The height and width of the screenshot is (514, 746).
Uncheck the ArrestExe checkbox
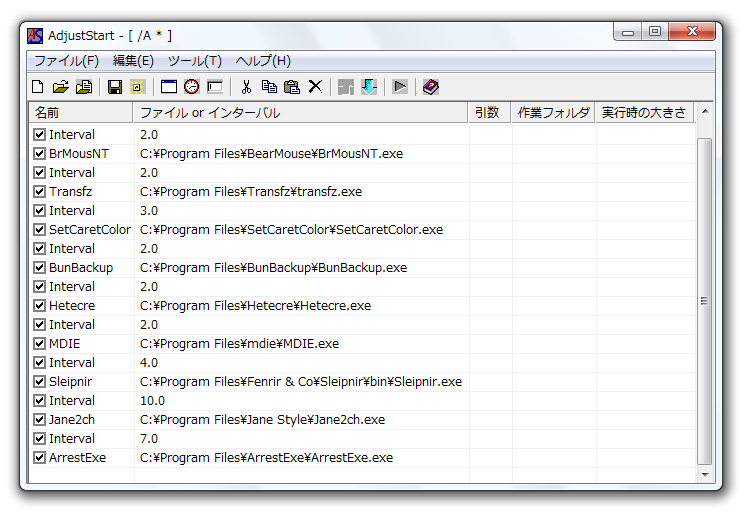pos(39,458)
